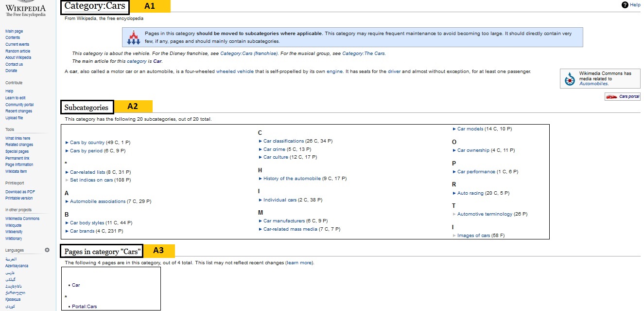
Task: Open the Images of cars subcategory
Action: [x=473, y=236]
